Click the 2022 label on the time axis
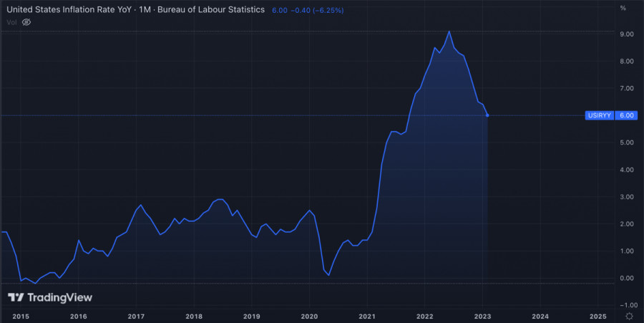 pos(424,317)
